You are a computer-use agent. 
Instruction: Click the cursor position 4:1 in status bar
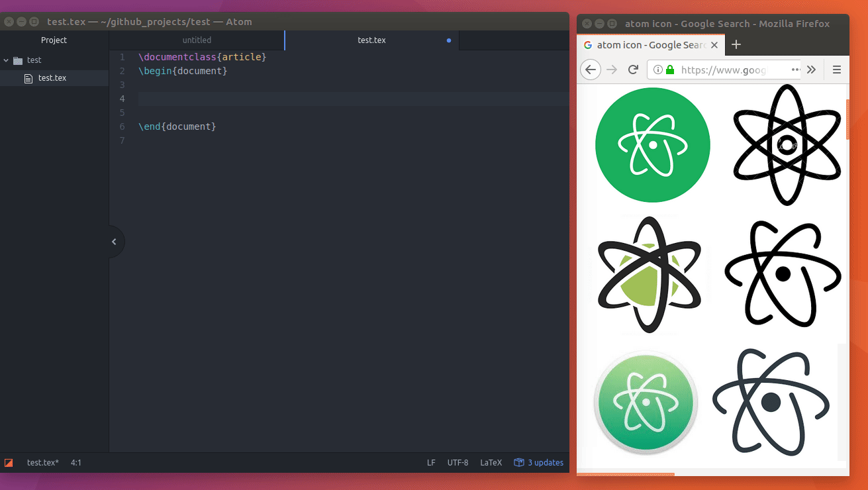(76, 463)
